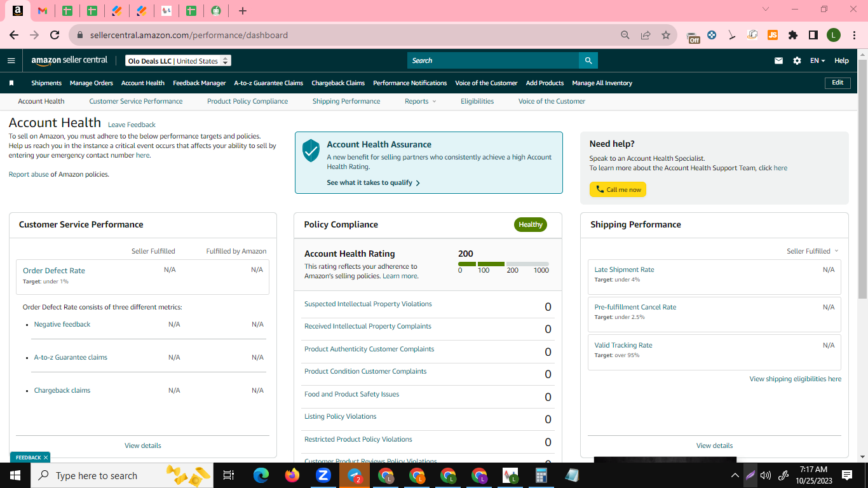This screenshot has height=488, width=868.
Task: Open Performance Notifications in navigation
Action: point(410,83)
